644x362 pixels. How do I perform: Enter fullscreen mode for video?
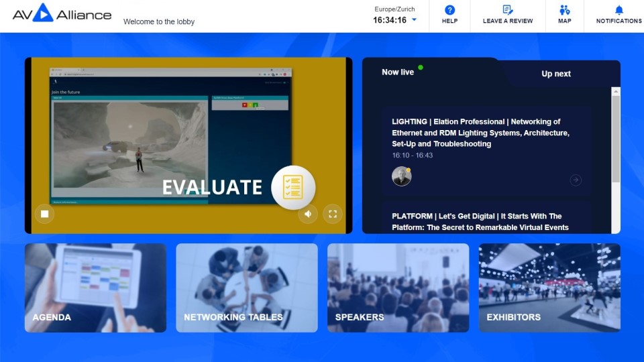[x=333, y=214]
